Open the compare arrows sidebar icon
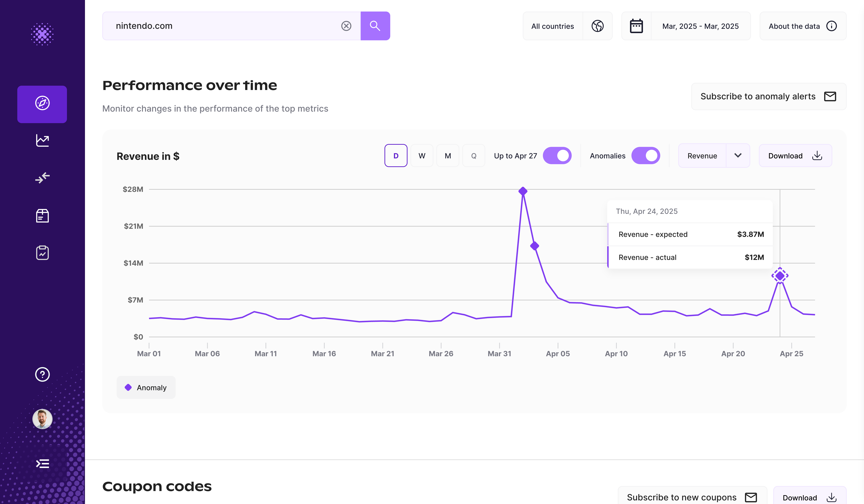This screenshot has height=504, width=864. point(42,178)
